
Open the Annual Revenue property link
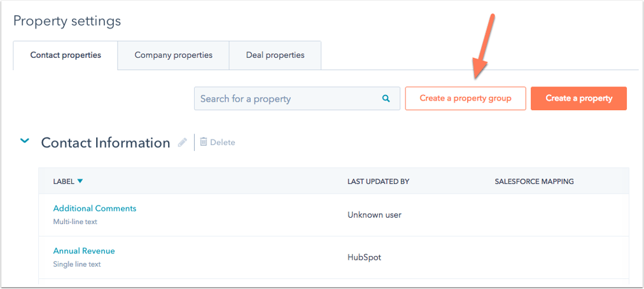[84, 251]
